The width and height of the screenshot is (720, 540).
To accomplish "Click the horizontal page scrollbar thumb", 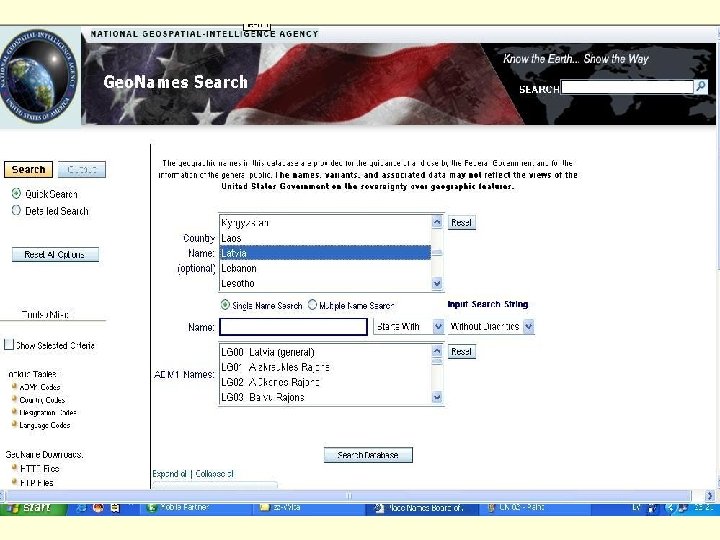I will coord(348,496).
